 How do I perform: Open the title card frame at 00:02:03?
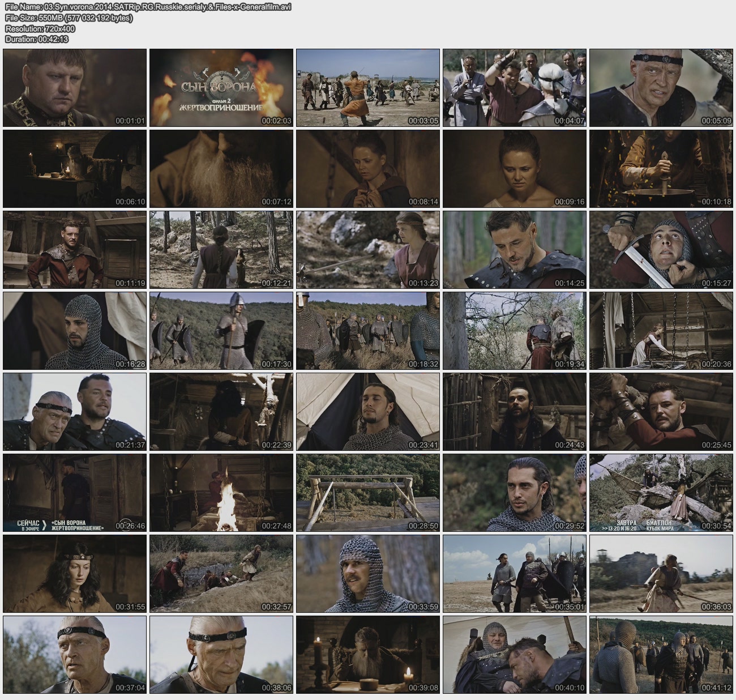(221, 88)
